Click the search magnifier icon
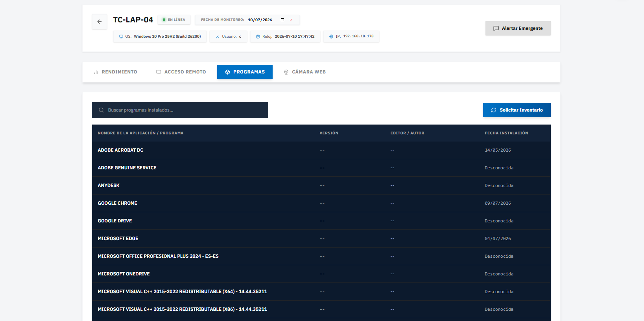644x321 pixels. pos(101,110)
